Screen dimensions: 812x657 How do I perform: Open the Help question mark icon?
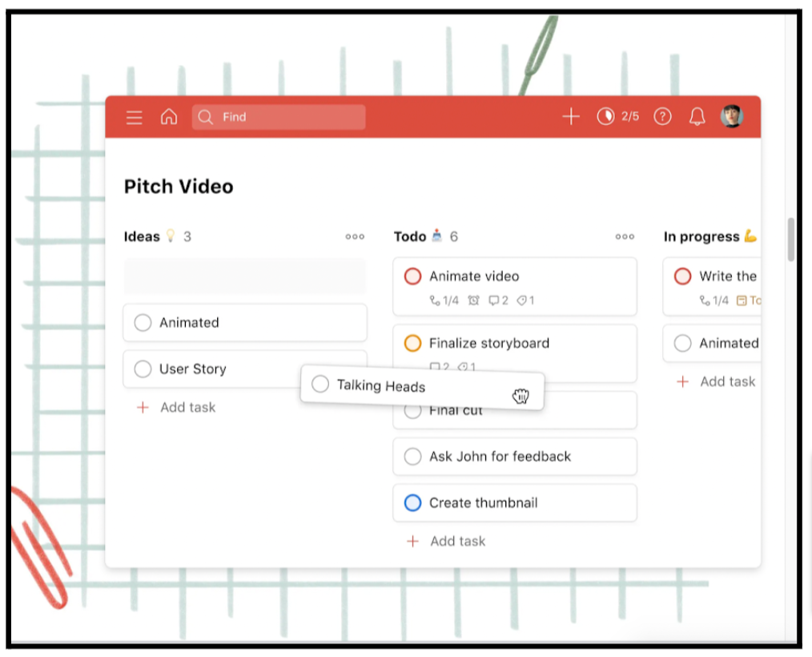pyautogui.click(x=662, y=117)
